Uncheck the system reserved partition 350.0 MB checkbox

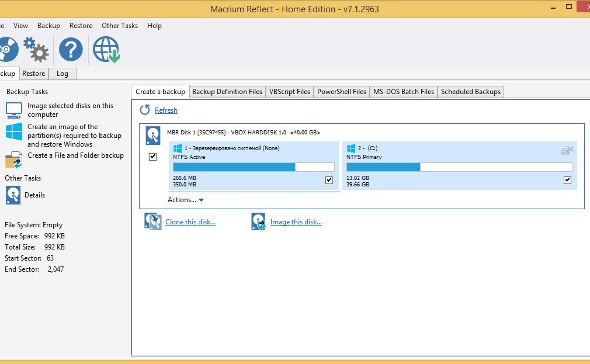(x=329, y=180)
